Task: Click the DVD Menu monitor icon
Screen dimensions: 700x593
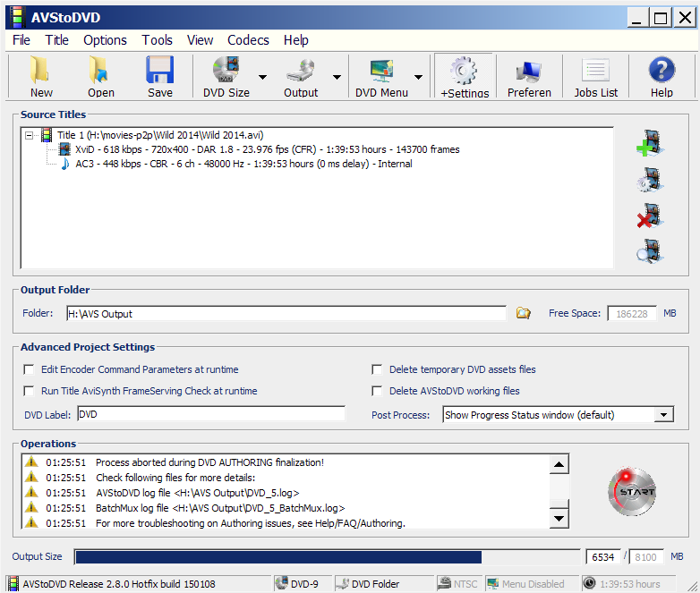Action: (381, 70)
